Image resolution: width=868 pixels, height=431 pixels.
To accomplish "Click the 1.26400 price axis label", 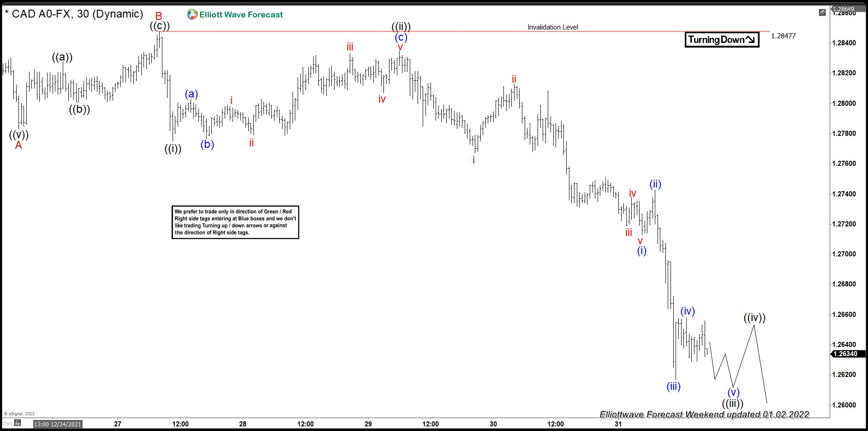I will tap(844, 345).
